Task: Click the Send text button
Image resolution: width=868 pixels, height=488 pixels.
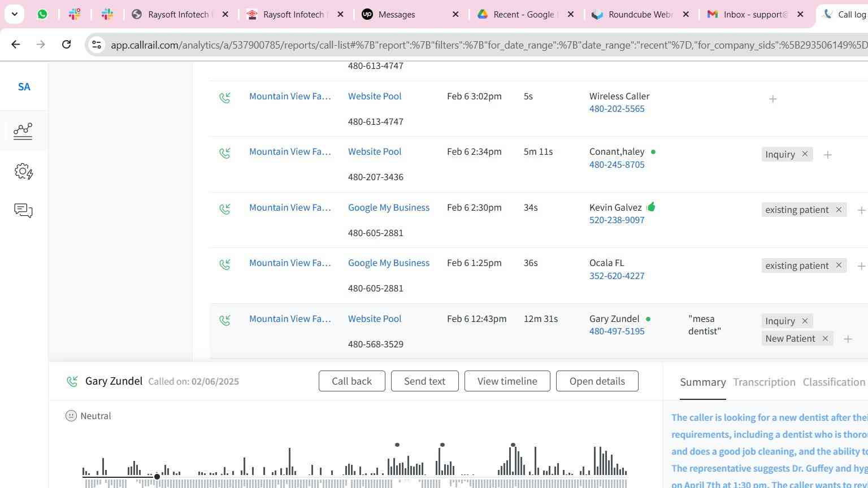Action: (424, 381)
